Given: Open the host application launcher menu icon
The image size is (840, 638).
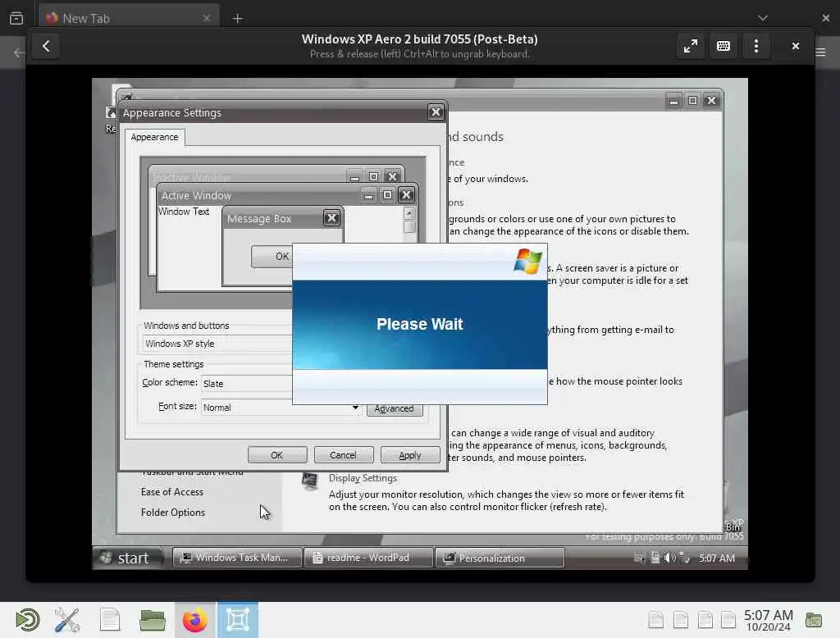Looking at the screenshot, I should 27,620.
